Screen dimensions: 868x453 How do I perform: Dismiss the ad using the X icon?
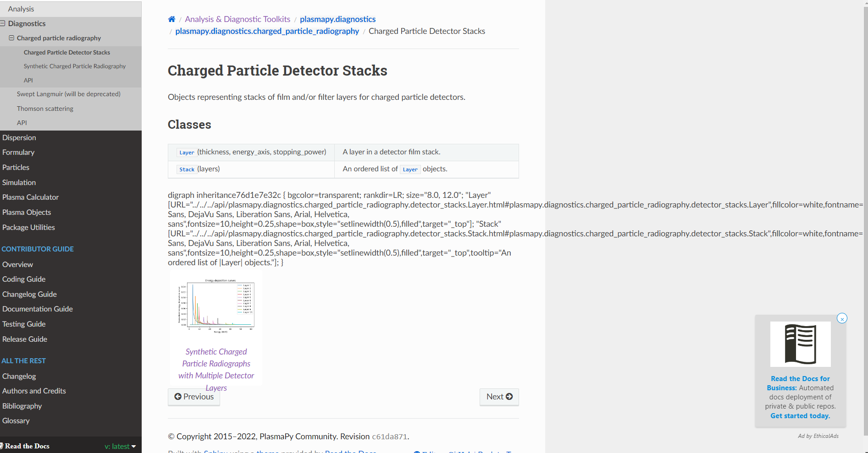(842, 318)
